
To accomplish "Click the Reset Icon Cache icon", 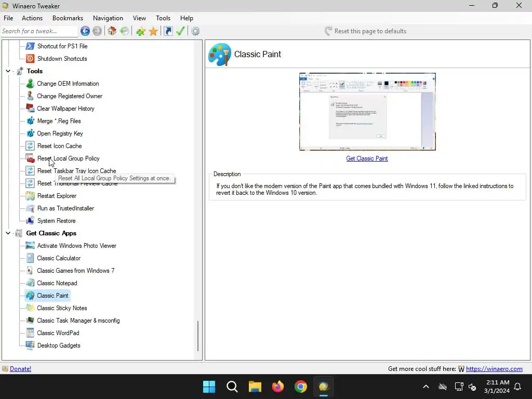I will tap(30, 146).
